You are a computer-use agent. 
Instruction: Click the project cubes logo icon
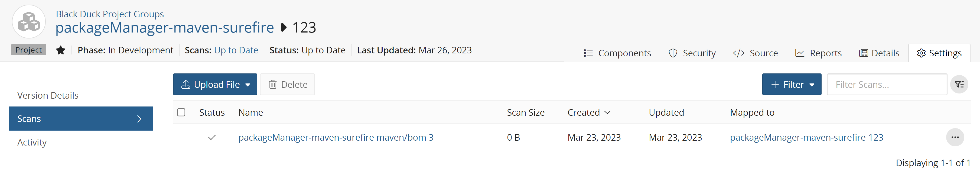click(29, 22)
